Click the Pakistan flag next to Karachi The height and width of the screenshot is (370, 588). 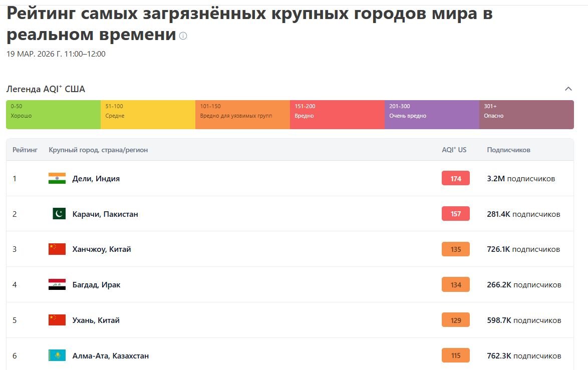(x=59, y=214)
